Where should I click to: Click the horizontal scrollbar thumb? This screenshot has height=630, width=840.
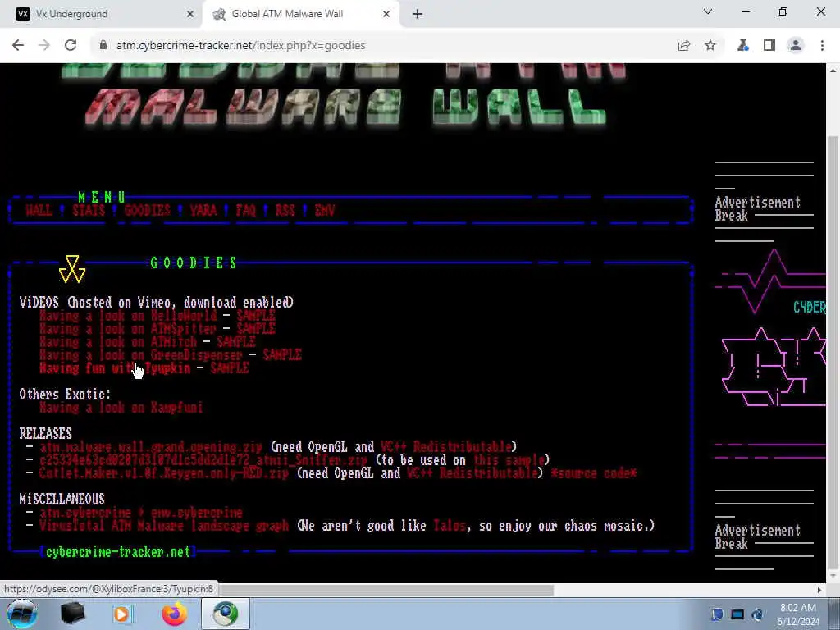click(386, 590)
